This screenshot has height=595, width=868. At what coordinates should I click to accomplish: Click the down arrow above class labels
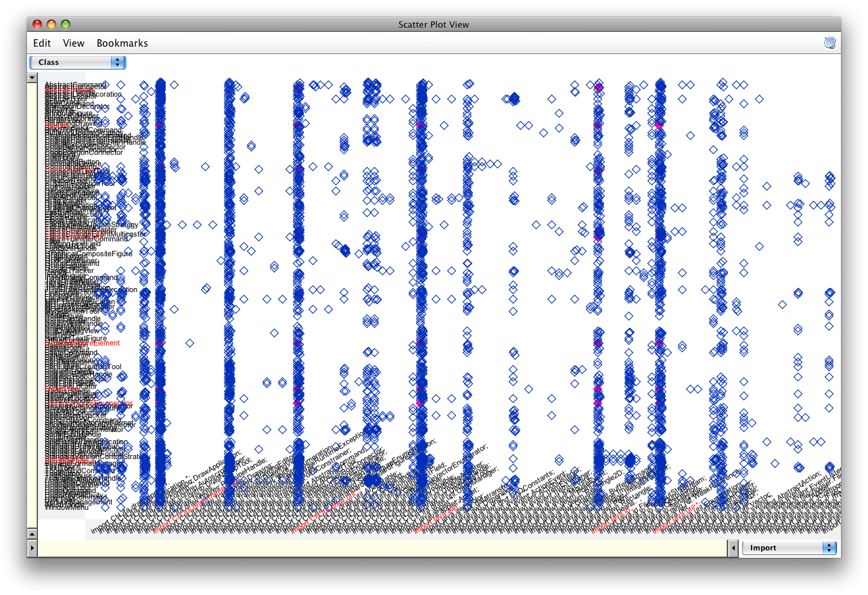32,78
